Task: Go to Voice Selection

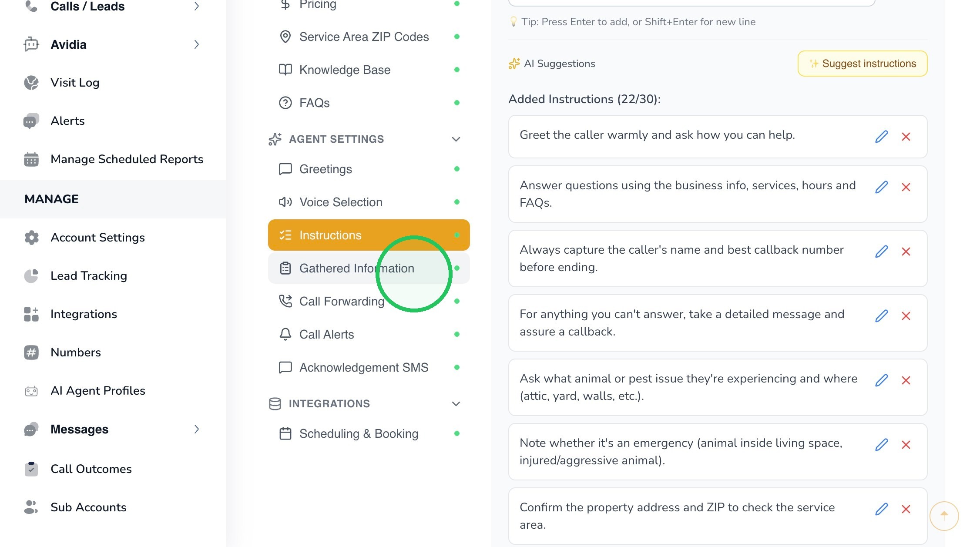Action: pyautogui.click(x=369, y=202)
